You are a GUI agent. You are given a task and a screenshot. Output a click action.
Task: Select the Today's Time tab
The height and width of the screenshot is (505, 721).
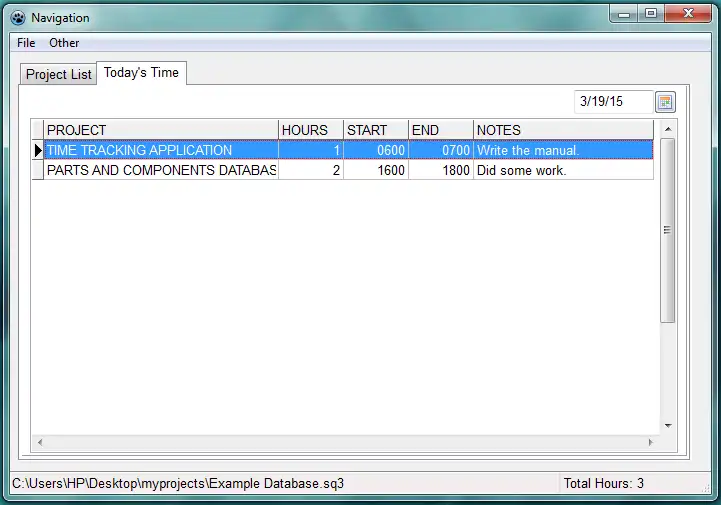pyautogui.click(x=141, y=73)
